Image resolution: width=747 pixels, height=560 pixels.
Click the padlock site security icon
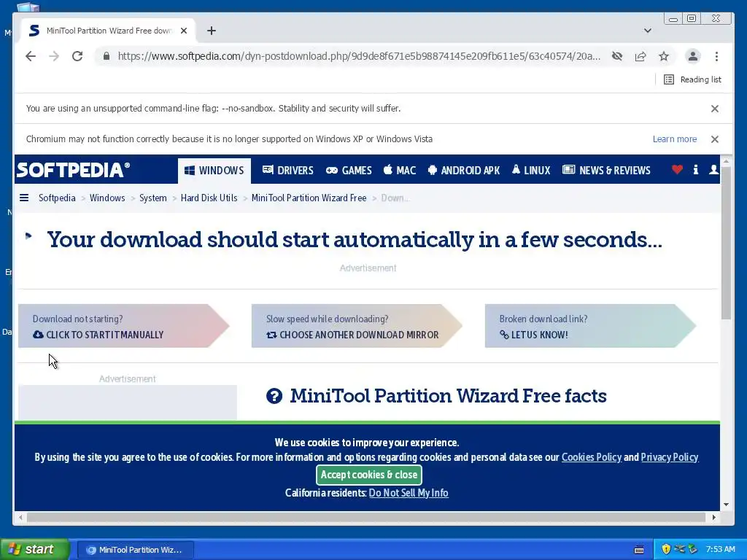pos(107,56)
